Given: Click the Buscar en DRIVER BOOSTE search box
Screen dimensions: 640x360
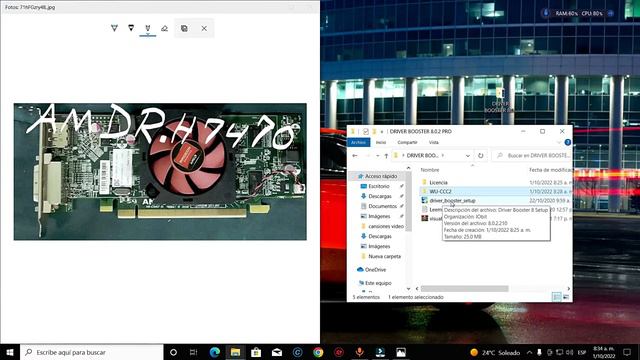Looking at the screenshot, I should tap(532, 156).
